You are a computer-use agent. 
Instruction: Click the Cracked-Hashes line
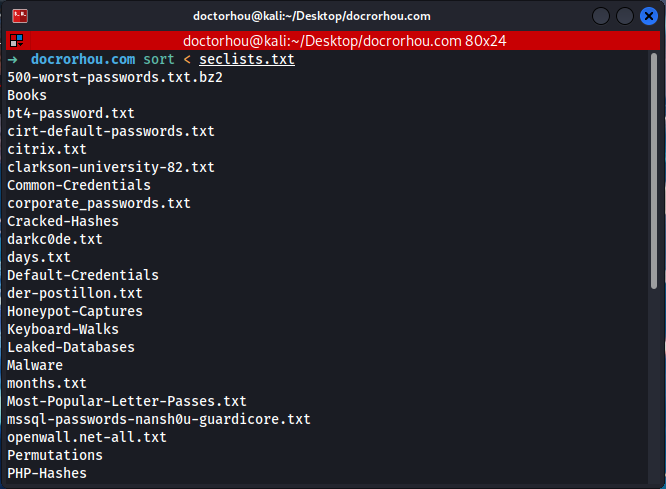point(63,221)
